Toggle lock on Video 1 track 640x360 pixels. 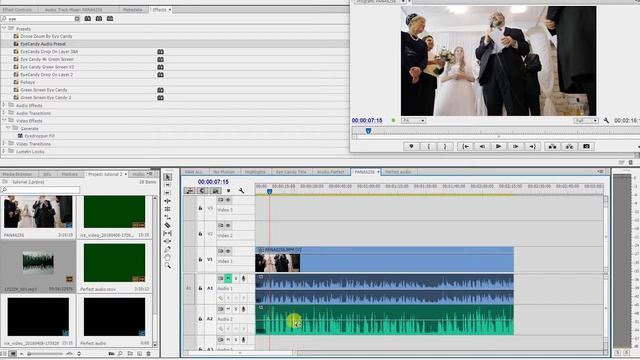200,259
